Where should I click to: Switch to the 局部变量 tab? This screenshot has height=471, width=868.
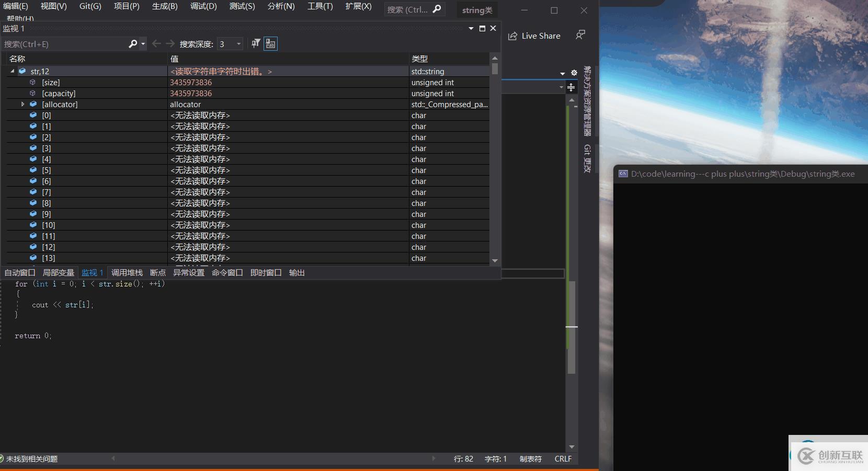(x=58, y=273)
